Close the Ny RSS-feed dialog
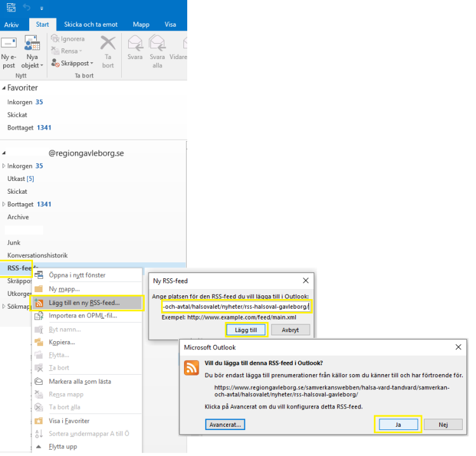This screenshot has height=456, width=476. (306, 281)
